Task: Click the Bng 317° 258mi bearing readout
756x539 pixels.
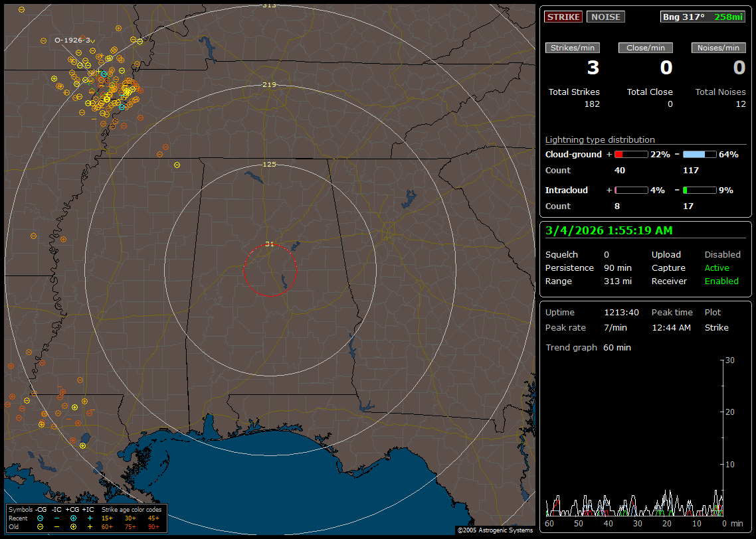Action: 703,17
